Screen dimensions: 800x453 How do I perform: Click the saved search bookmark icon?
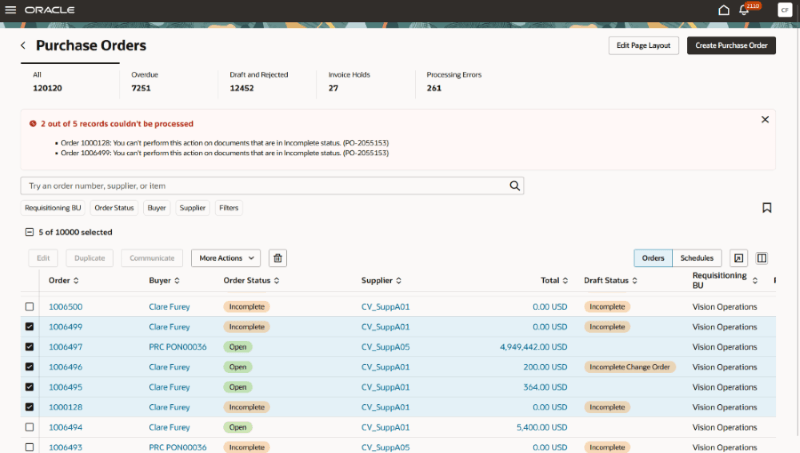pyautogui.click(x=766, y=208)
